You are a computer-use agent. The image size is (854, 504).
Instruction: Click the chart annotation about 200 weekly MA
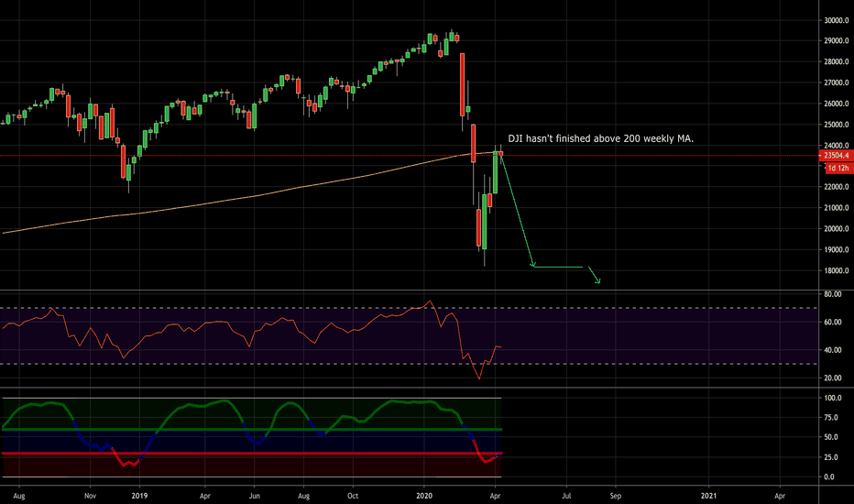click(x=601, y=138)
